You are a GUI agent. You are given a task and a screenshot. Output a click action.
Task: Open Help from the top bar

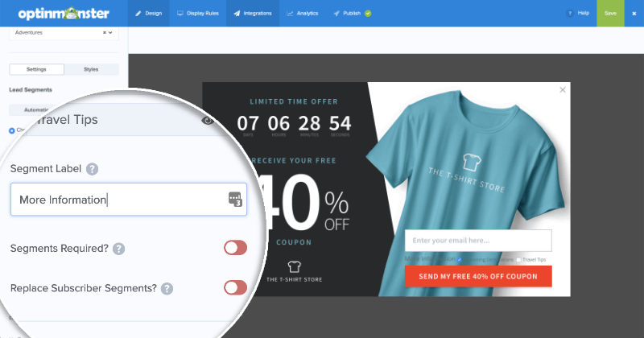(x=577, y=13)
